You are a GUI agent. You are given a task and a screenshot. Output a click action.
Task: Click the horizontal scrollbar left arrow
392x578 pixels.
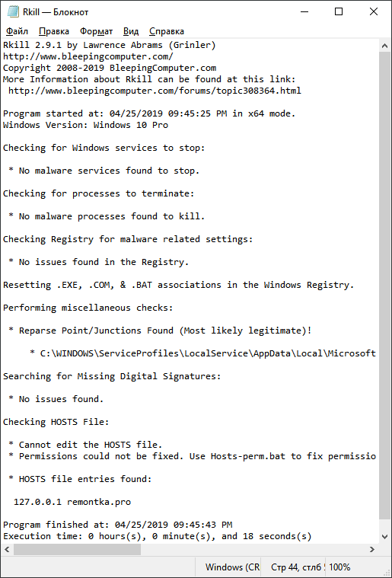coord(7,549)
